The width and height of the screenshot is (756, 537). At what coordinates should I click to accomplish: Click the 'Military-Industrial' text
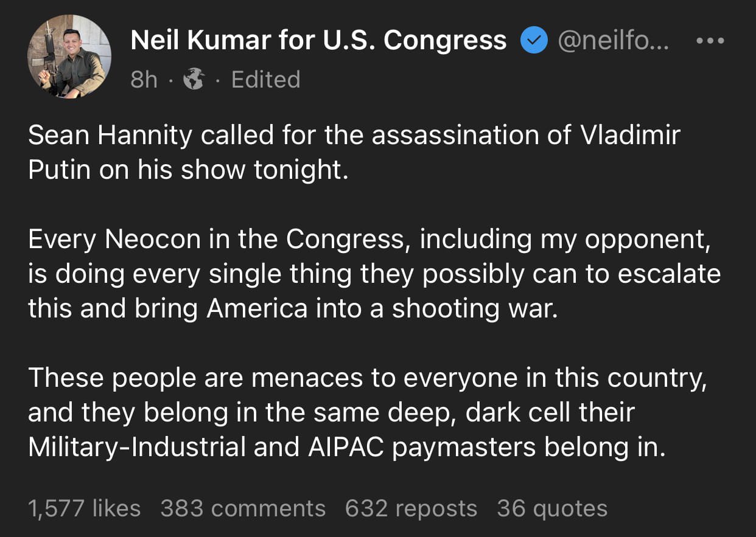click(x=136, y=447)
